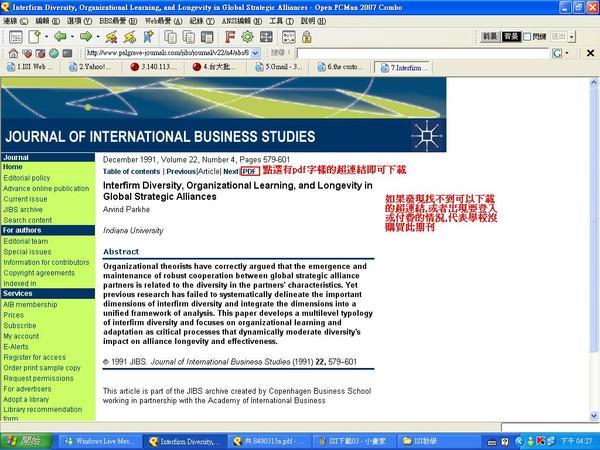Go forward with the green right arrow

click(86, 37)
